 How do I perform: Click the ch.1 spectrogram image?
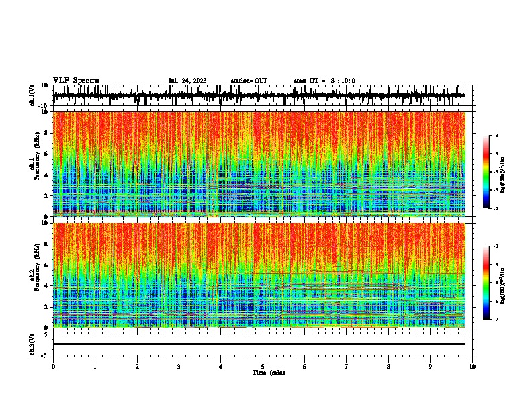pyautogui.click(x=259, y=164)
